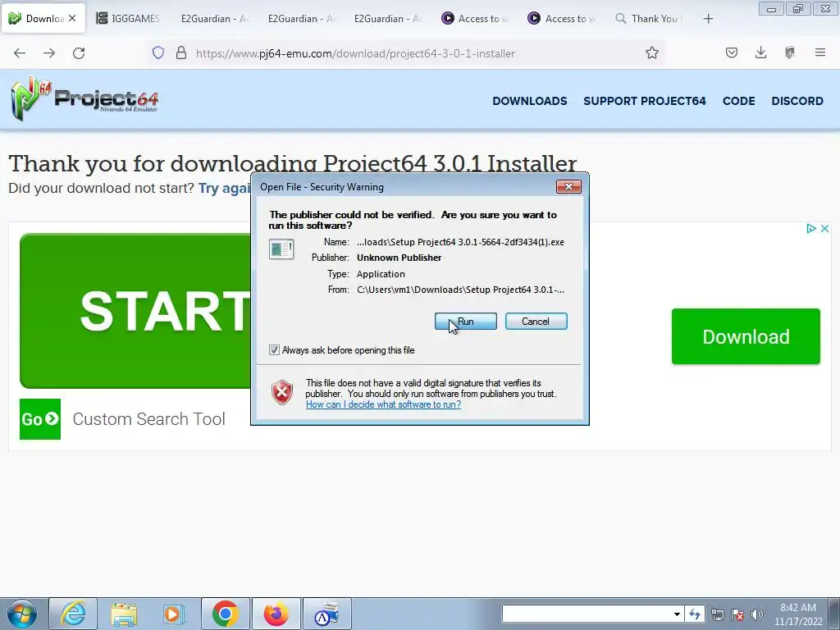840x630 pixels.
Task: Open Windows Media Player from the taskbar
Action: (174, 614)
